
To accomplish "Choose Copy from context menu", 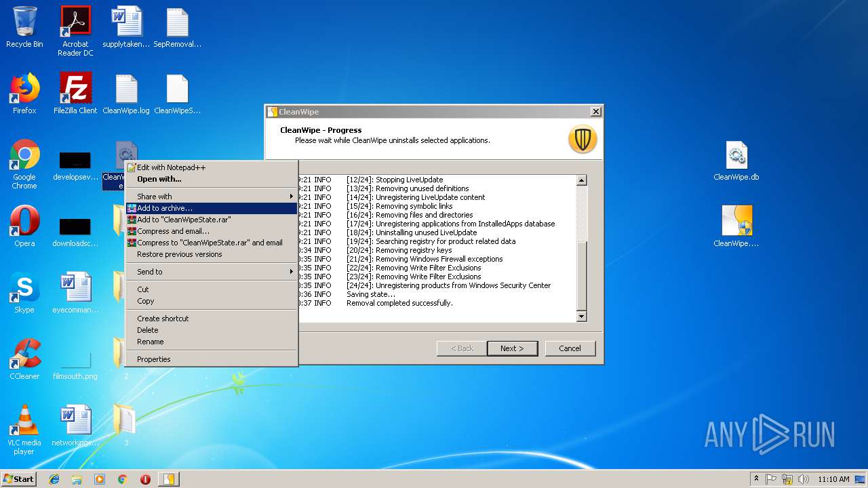I will (x=212, y=301).
